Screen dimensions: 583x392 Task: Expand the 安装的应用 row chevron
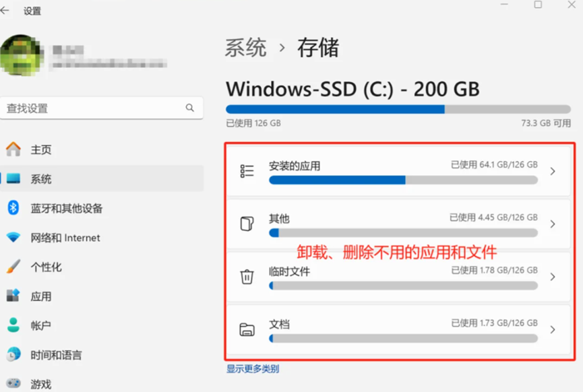coord(554,170)
